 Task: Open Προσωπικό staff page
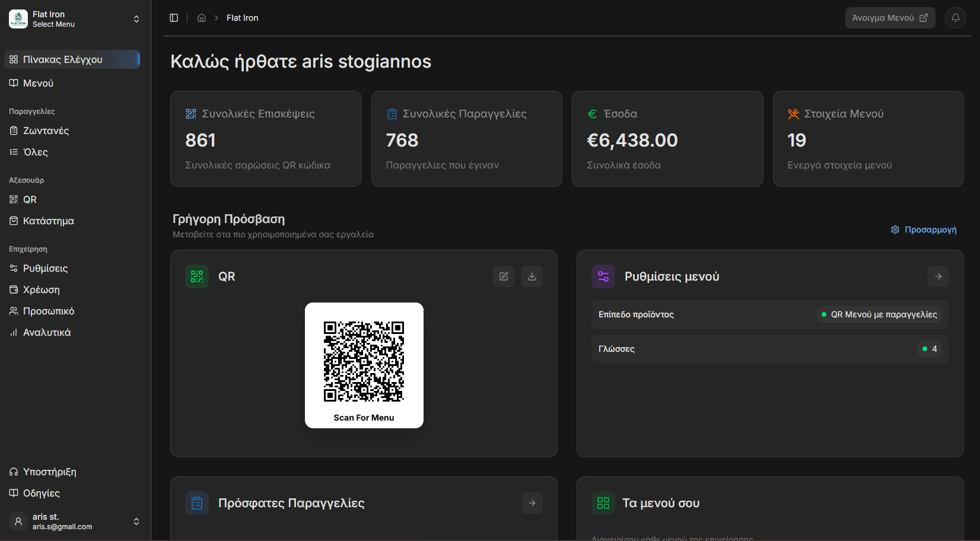tap(72, 311)
